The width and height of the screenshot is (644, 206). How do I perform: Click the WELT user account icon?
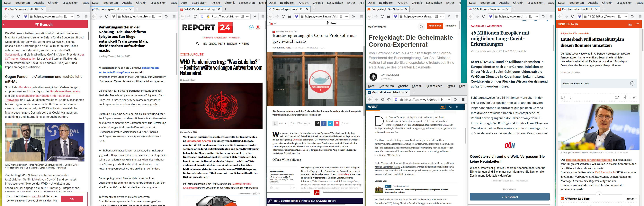tap(457, 107)
